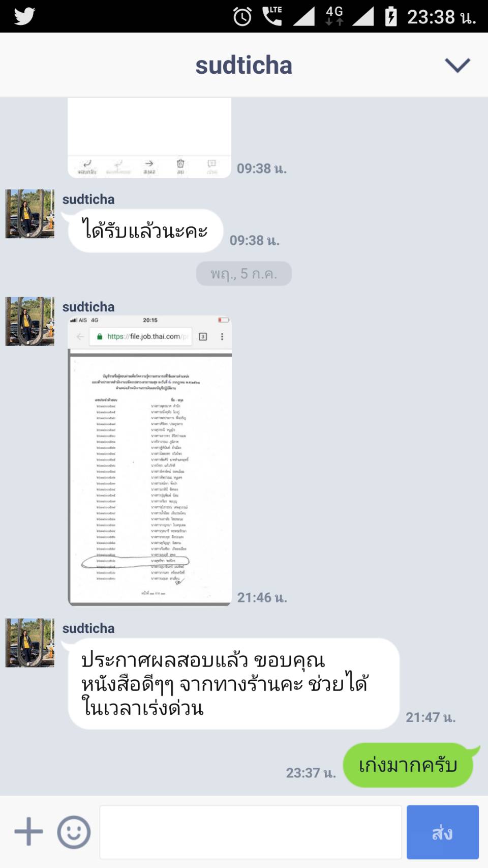
Task: Focus the message text input field
Action: (x=251, y=832)
